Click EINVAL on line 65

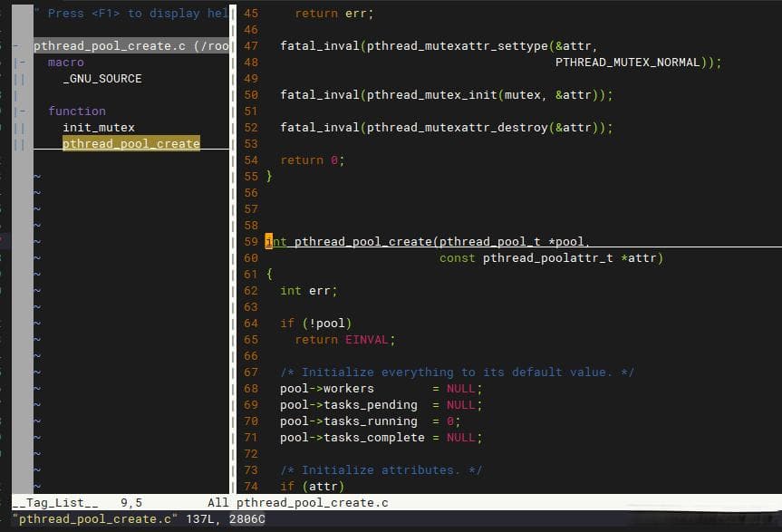367,340
